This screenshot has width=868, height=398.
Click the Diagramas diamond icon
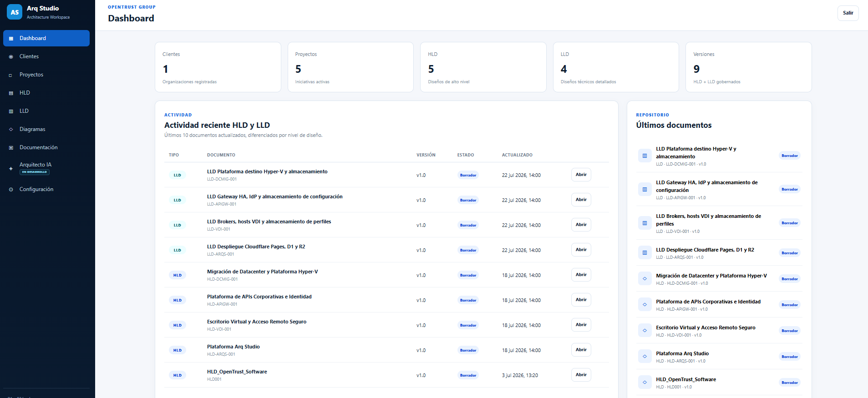(11, 130)
